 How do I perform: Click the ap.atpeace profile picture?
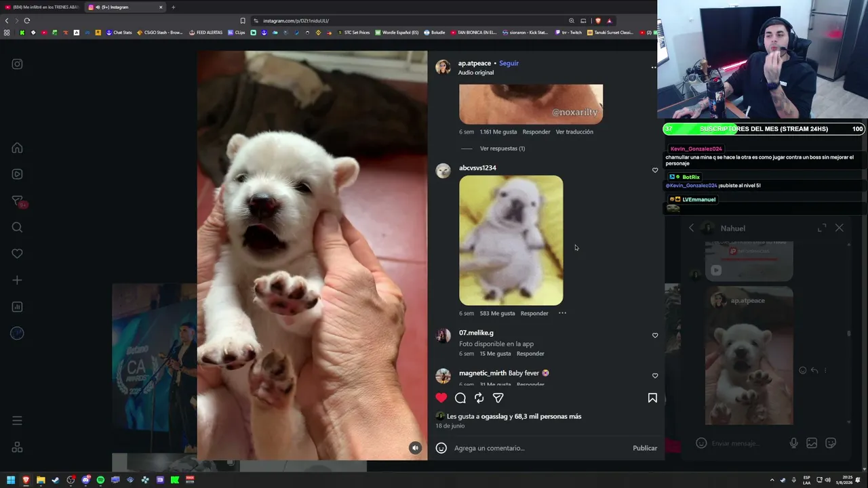point(443,67)
